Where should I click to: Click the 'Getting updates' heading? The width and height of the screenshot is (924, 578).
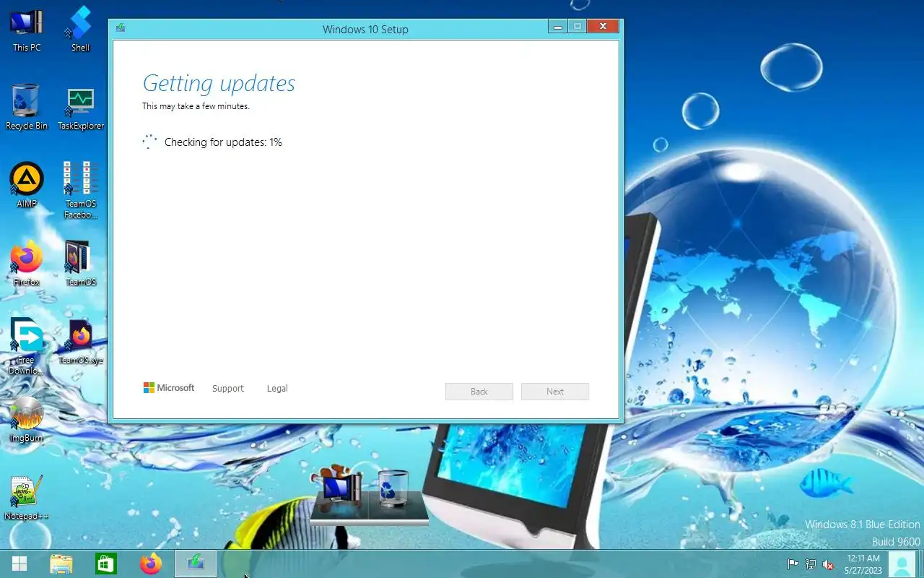coord(219,83)
